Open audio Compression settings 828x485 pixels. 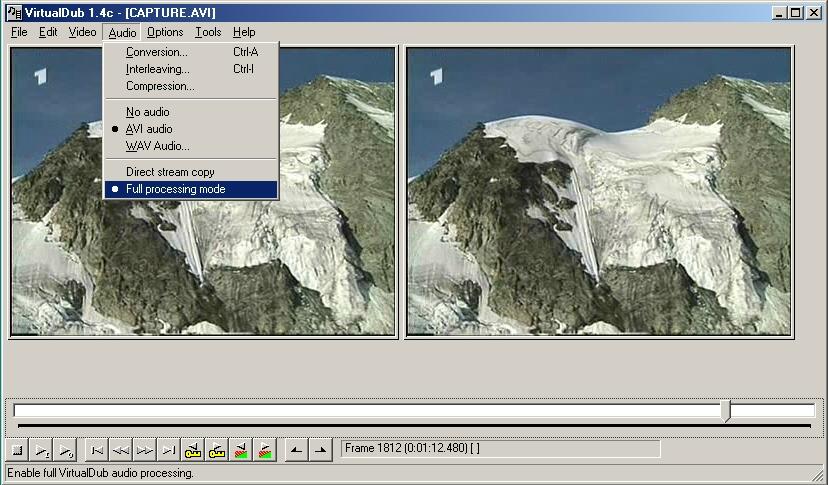click(x=160, y=86)
